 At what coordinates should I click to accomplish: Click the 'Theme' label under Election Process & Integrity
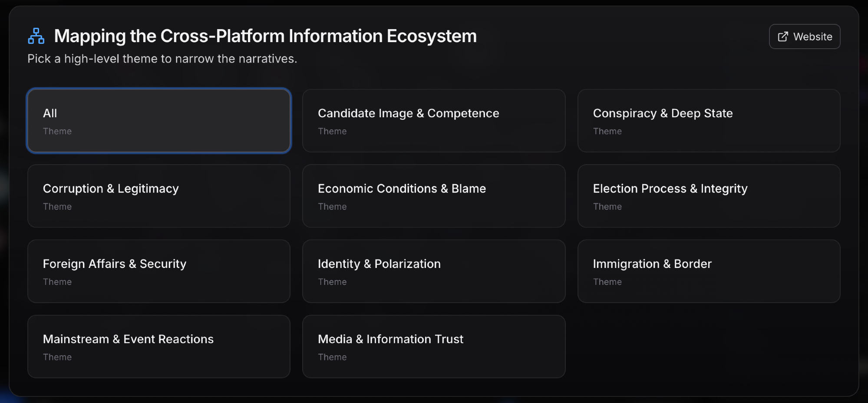pyautogui.click(x=607, y=207)
